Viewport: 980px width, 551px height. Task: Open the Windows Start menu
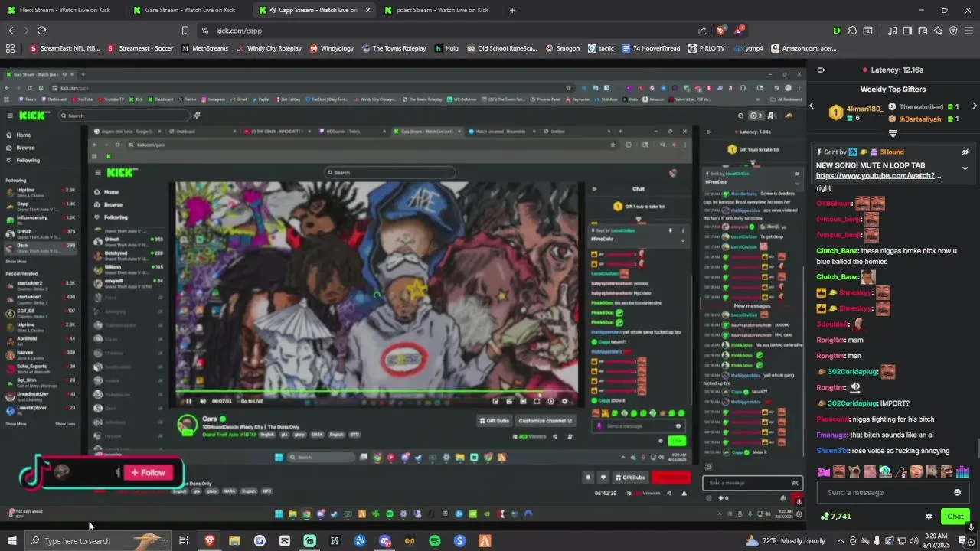11,541
